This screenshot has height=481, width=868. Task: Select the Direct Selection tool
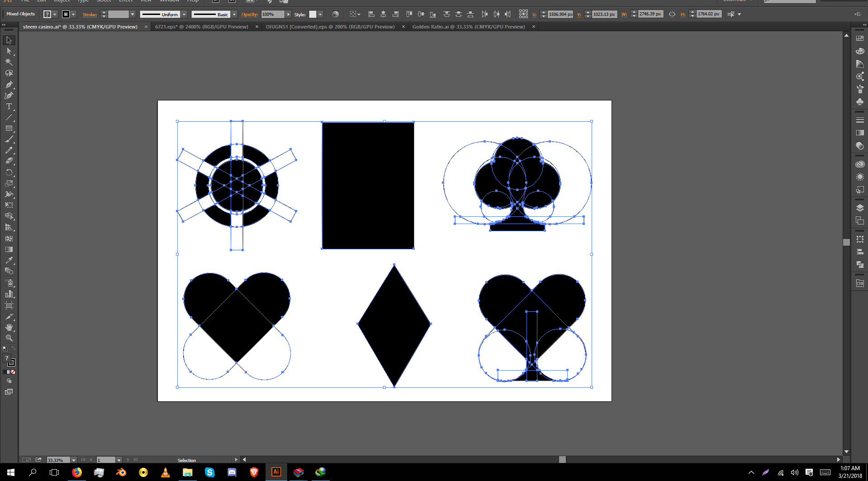(x=9, y=51)
